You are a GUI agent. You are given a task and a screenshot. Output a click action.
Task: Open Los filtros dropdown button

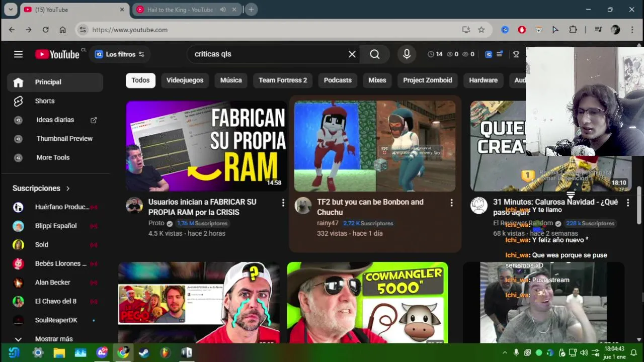[x=120, y=54]
